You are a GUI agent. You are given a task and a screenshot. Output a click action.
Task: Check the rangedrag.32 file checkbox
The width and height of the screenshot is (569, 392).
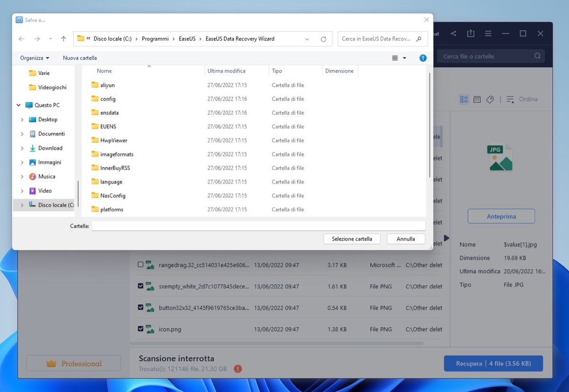pos(140,264)
